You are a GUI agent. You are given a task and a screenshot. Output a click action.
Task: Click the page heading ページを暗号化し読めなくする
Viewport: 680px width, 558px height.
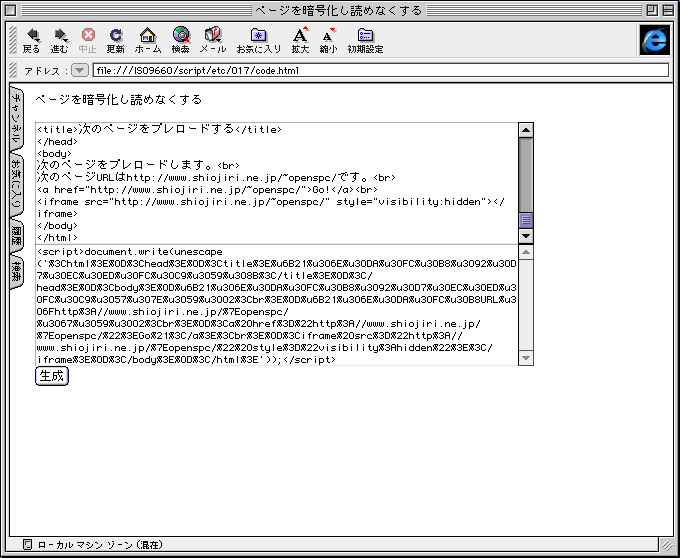click(x=118, y=99)
